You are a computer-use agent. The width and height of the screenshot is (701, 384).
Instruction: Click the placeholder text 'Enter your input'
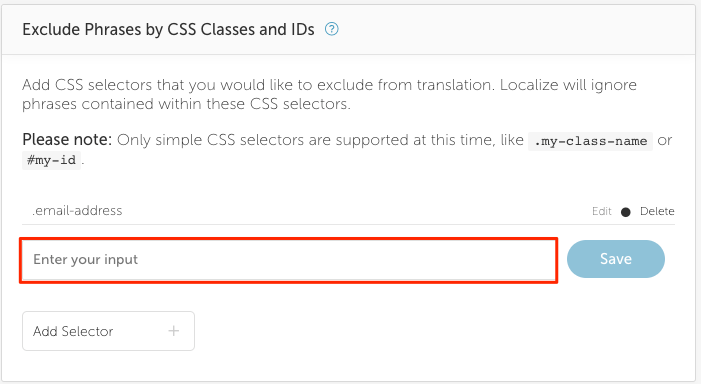tap(85, 260)
